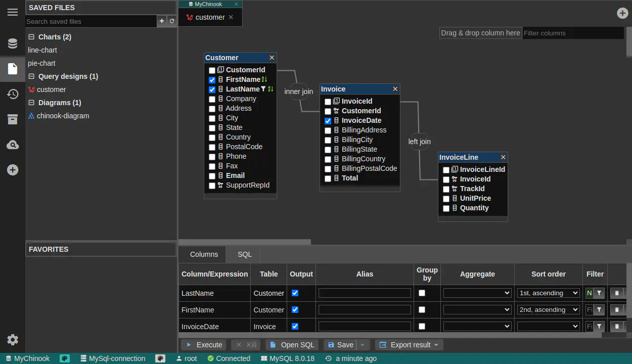The width and height of the screenshot is (632, 364).
Task: Open the database connections sidebar icon
Action: pyautogui.click(x=13, y=43)
